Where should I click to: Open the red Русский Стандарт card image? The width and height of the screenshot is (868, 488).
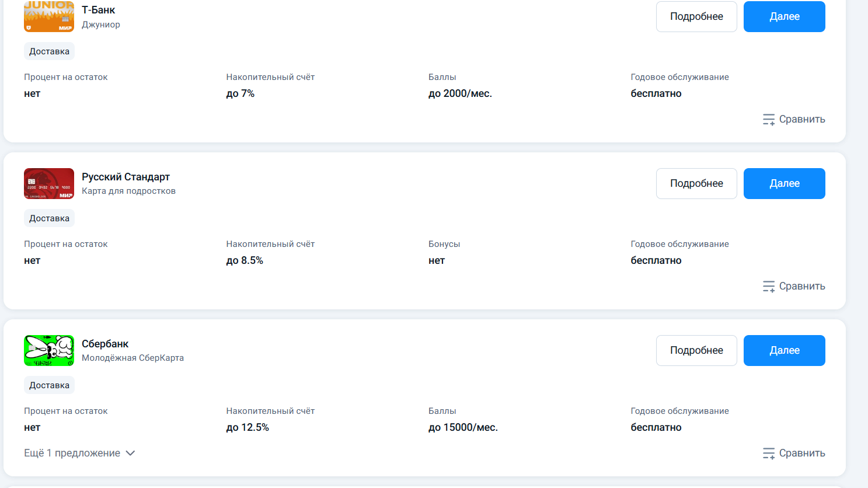click(x=49, y=183)
